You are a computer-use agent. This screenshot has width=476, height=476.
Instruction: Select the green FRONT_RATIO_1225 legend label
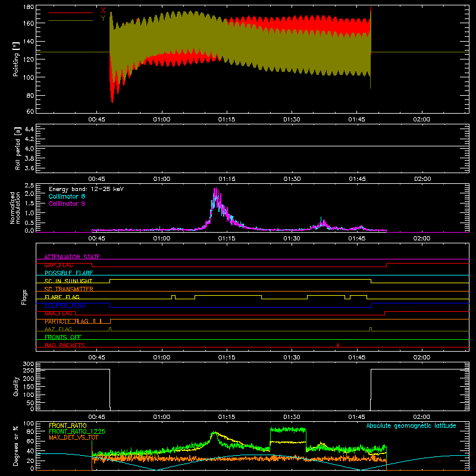click(x=77, y=431)
